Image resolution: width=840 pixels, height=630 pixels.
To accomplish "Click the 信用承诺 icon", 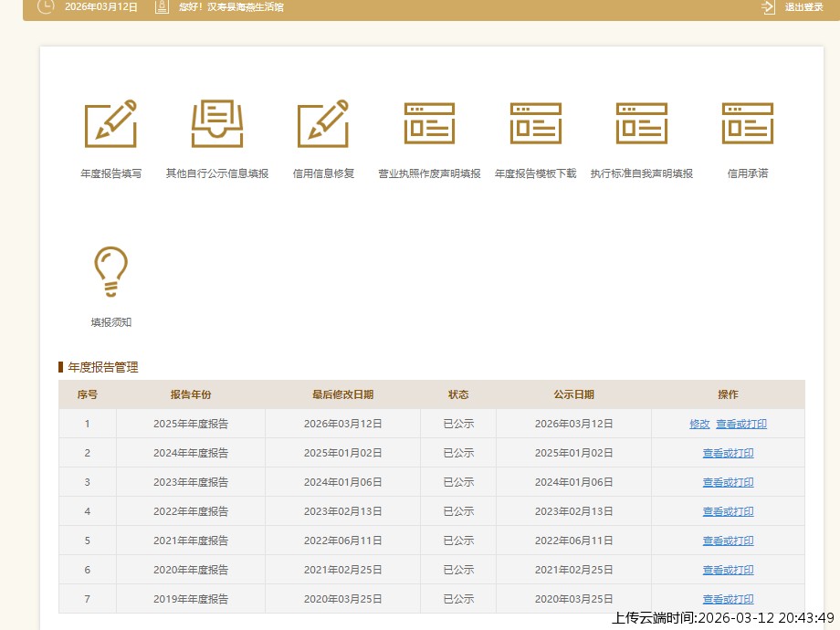I will [747, 123].
